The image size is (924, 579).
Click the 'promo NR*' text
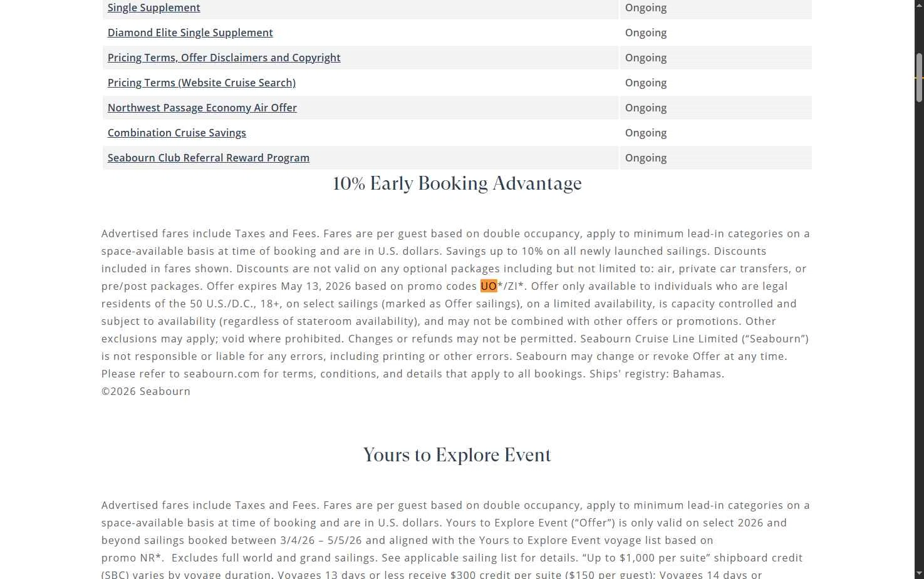click(132, 558)
